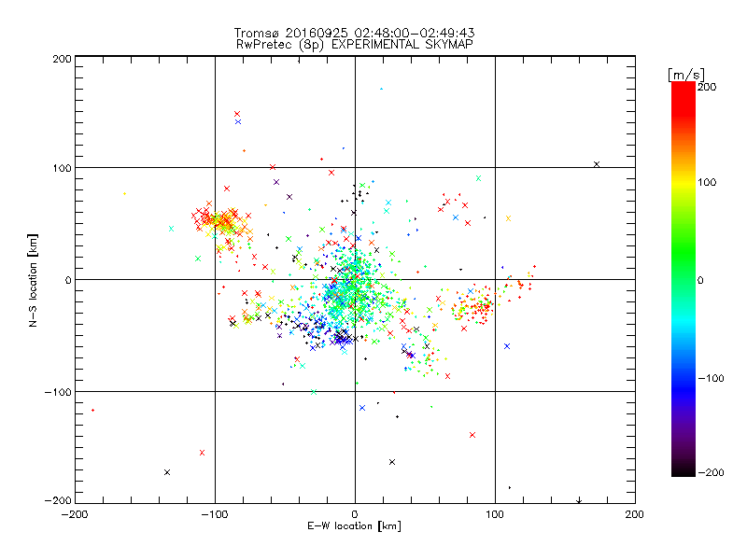
Task: Click the red X marker at E-W 84, N-S -139
Action: pos(472,435)
